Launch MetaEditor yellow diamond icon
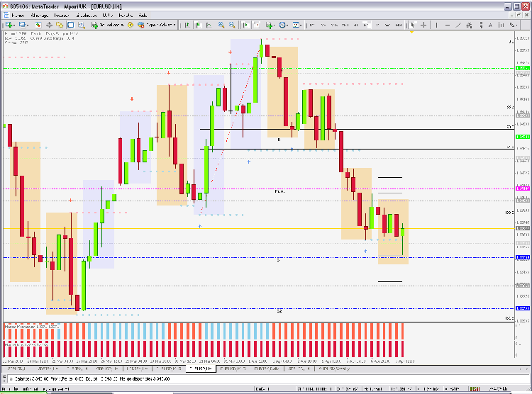The height and width of the screenshot is (394, 532). click(x=131, y=25)
